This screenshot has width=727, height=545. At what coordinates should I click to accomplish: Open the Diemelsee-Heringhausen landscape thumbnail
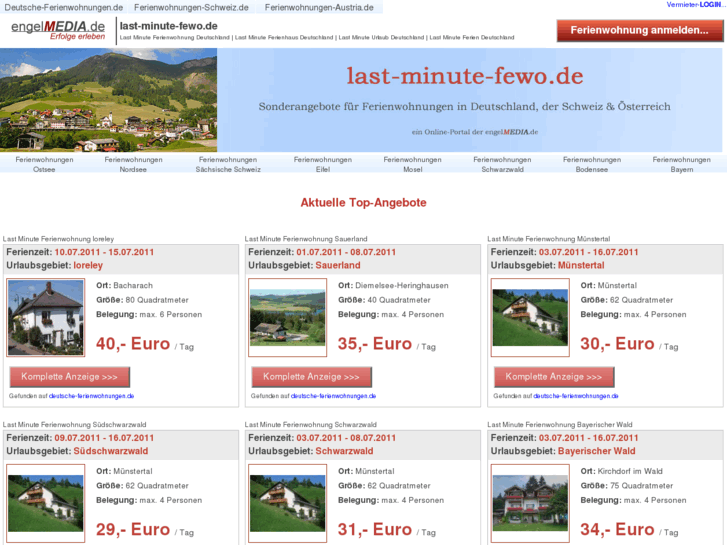pos(287,317)
